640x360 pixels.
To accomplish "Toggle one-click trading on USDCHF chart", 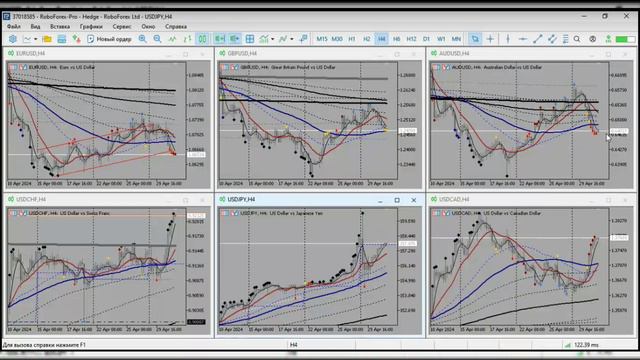I will point(23,213).
